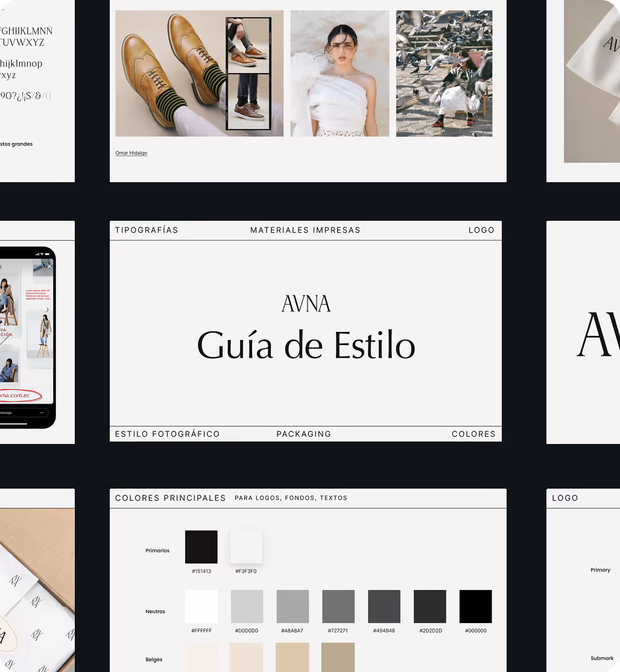Screen dimensions: 620x672
Task: Tap the Wi-Fi icon in the phone status bar
Action: coord(42,254)
